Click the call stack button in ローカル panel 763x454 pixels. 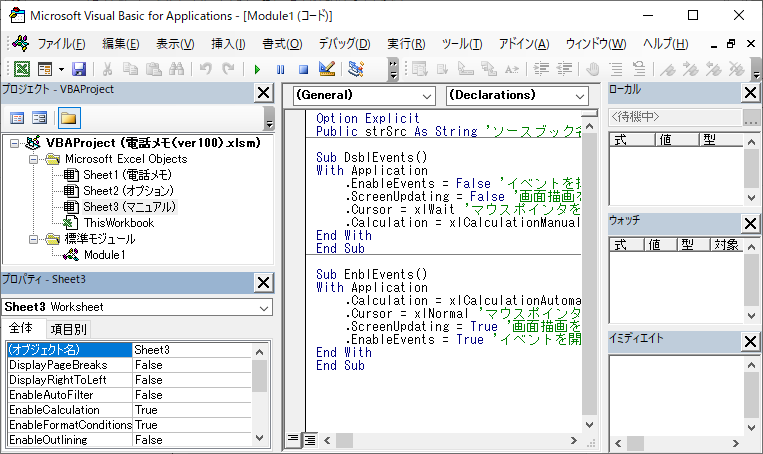750,117
